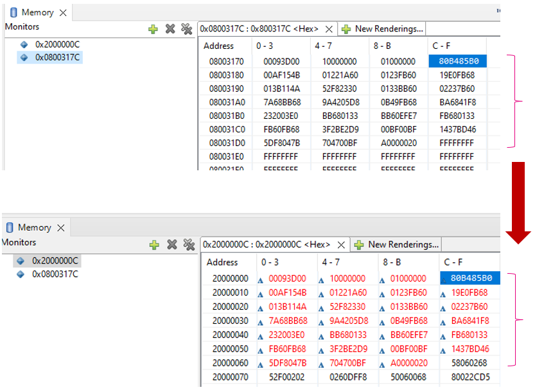Click the highlighted 80B485B0 cell at 20000000
Screen dimensions: 535x392
click(x=470, y=278)
